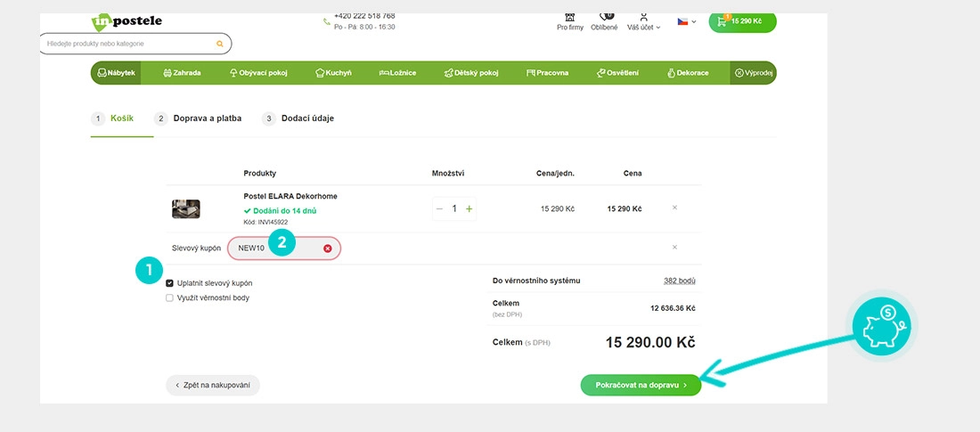Open the Pracovna category

point(548,72)
